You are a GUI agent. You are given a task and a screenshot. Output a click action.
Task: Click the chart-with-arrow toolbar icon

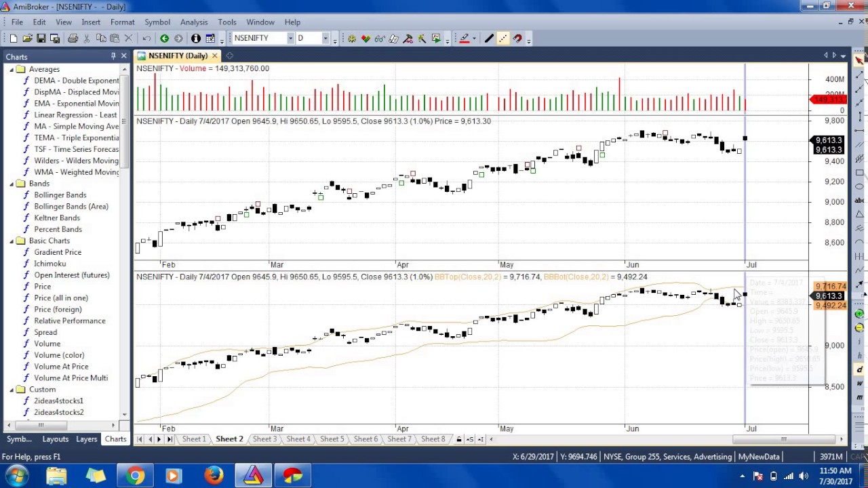coord(436,39)
